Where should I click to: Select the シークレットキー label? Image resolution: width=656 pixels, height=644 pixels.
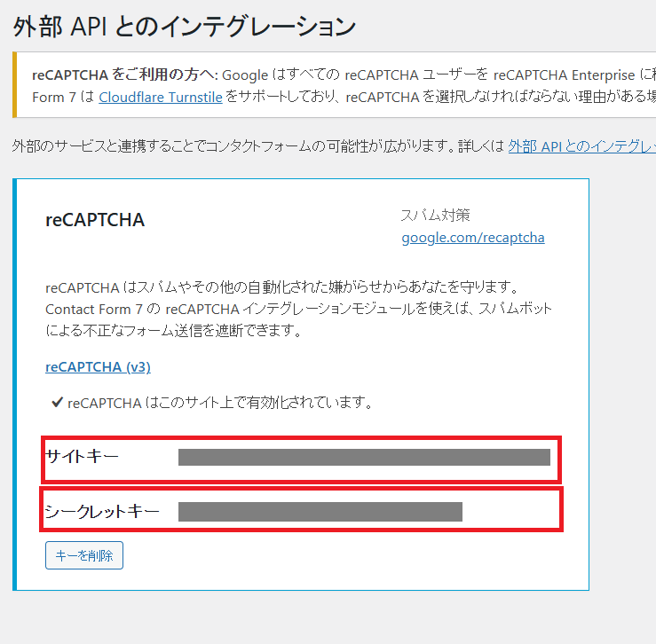coord(102,512)
